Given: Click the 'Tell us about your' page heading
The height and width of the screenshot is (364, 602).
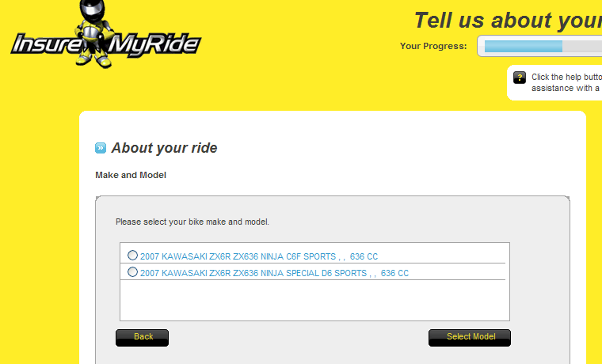Looking at the screenshot, I should coord(507,20).
